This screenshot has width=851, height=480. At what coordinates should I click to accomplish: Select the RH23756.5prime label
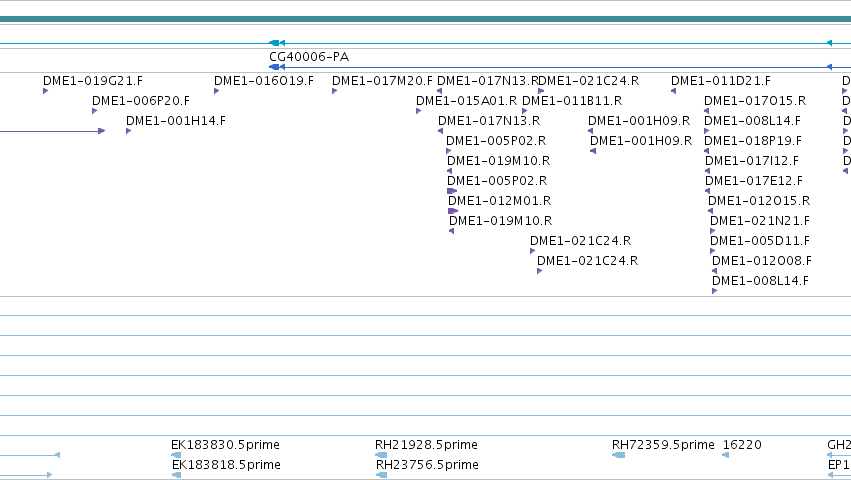pyautogui.click(x=427, y=465)
